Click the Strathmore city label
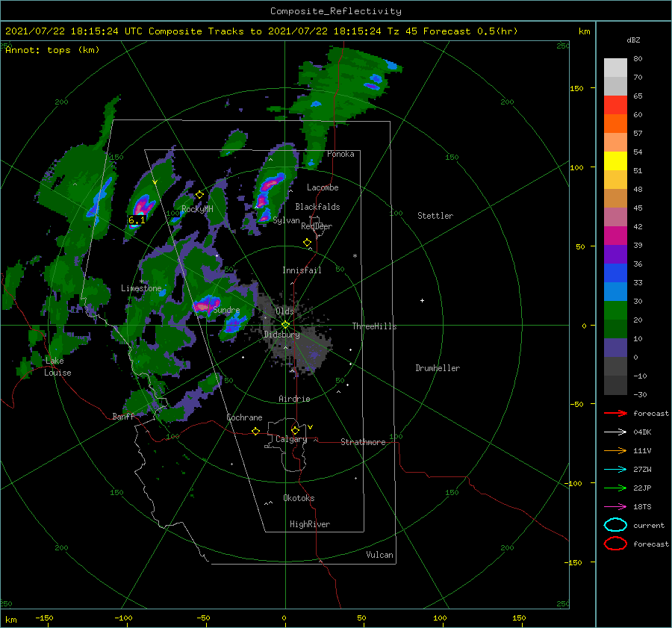Viewport: 672px width, 628px height. (x=363, y=442)
